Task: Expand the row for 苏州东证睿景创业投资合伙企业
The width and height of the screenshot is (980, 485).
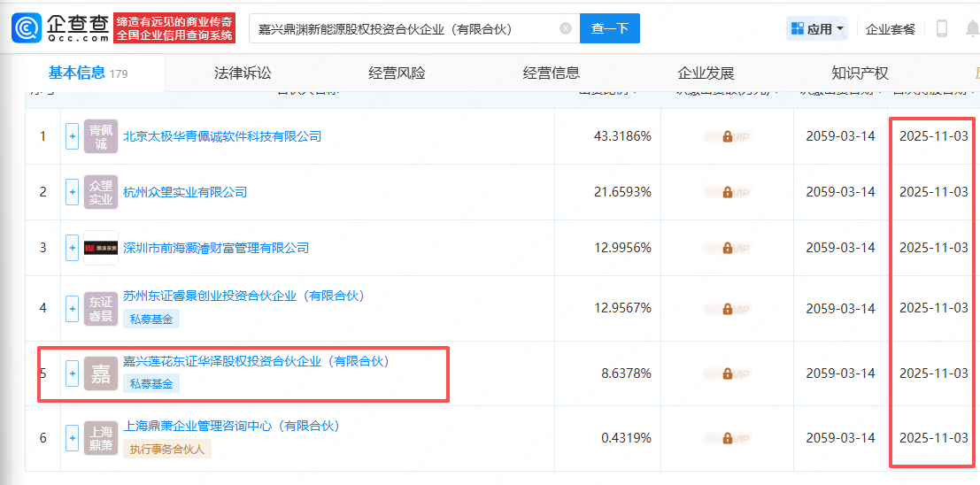Action: [x=72, y=308]
